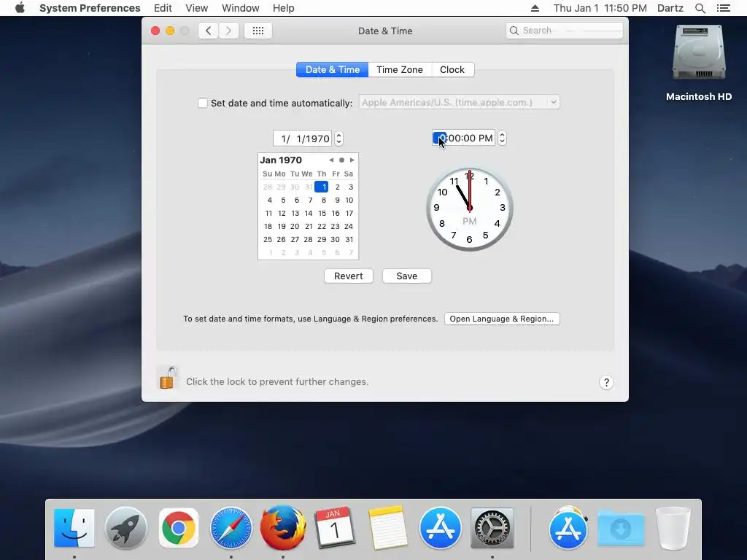The image size is (747, 560).
Task: Click the Revert button
Action: (x=348, y=276)
